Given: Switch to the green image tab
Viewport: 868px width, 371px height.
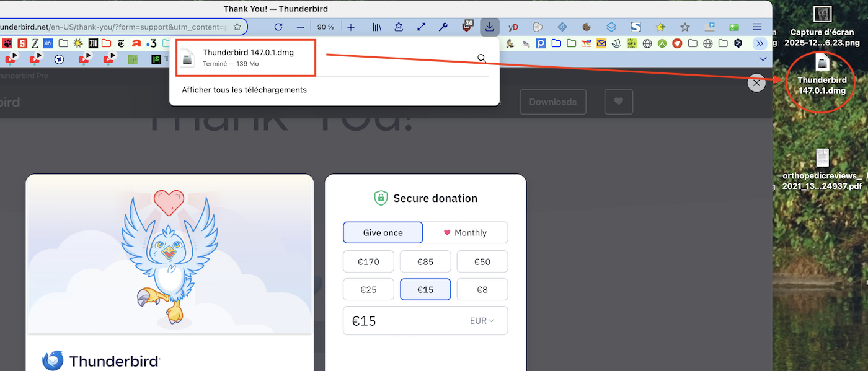Looking at the screenshot, I should click(x=133, y=59).
